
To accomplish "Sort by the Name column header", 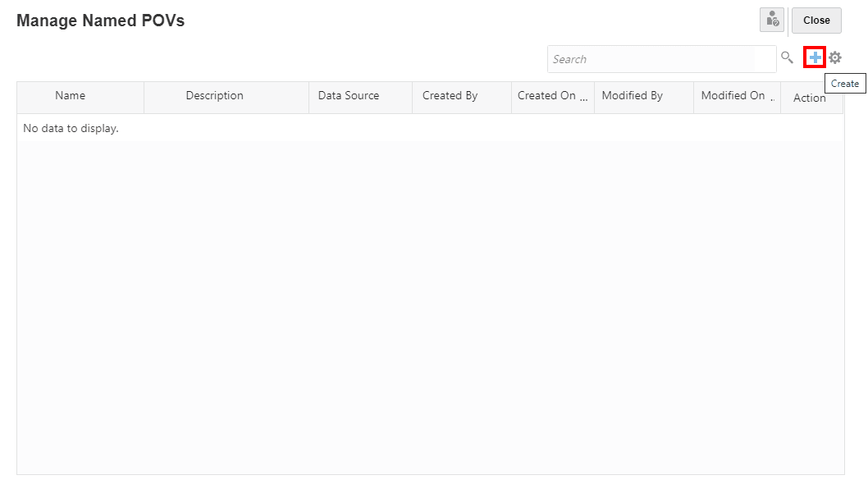I will [x=81, y=97].
